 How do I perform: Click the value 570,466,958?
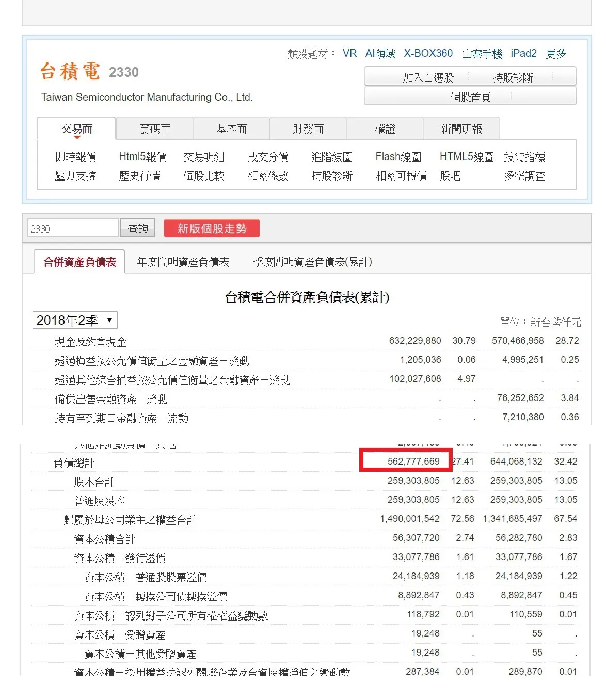coord(518,341)
